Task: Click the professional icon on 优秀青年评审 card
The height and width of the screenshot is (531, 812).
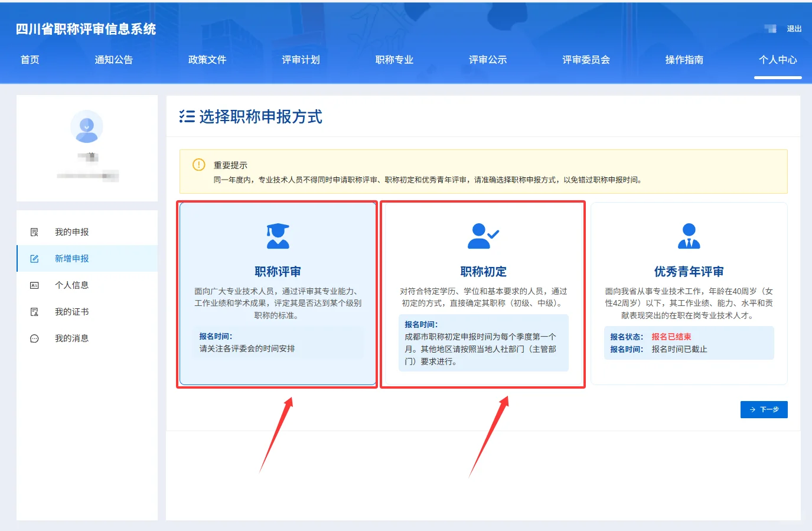Action: (x=689, y=234)
